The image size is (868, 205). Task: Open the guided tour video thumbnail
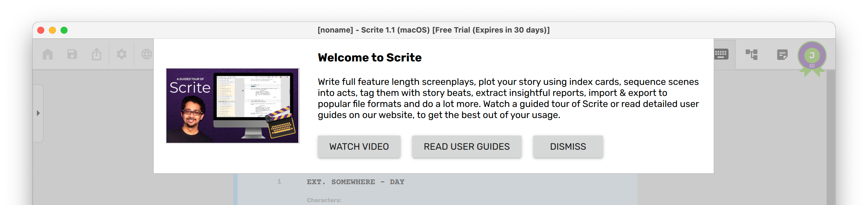click(233, 106)
